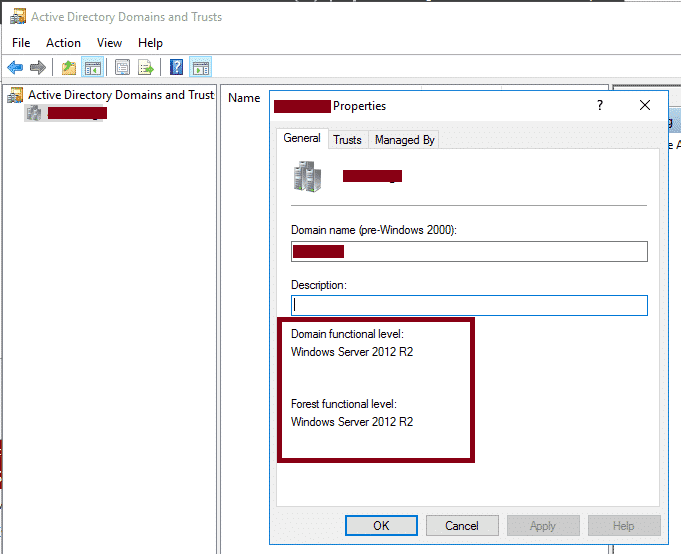The width and height of the screenshot is (681, 554).
Task: Click the app icon in title bar
Action: point(18,16)
